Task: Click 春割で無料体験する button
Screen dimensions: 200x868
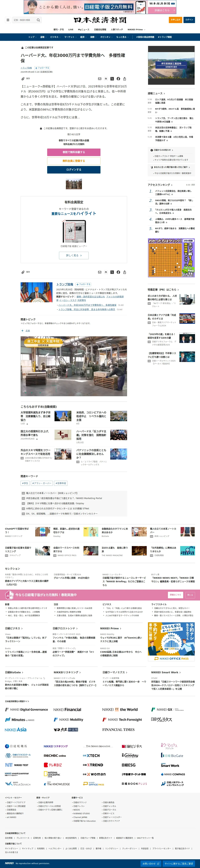Action: [74, 152]
